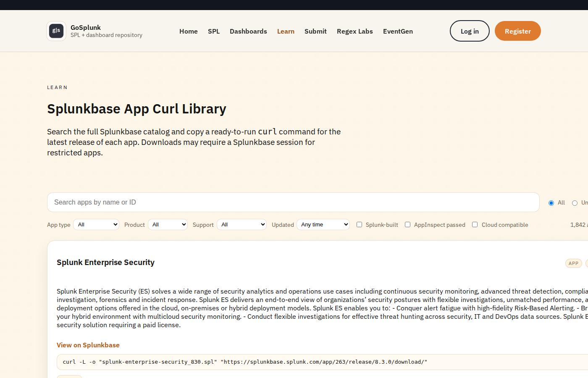
Task: Select the 'All' radio button
Action: point(551,202)
